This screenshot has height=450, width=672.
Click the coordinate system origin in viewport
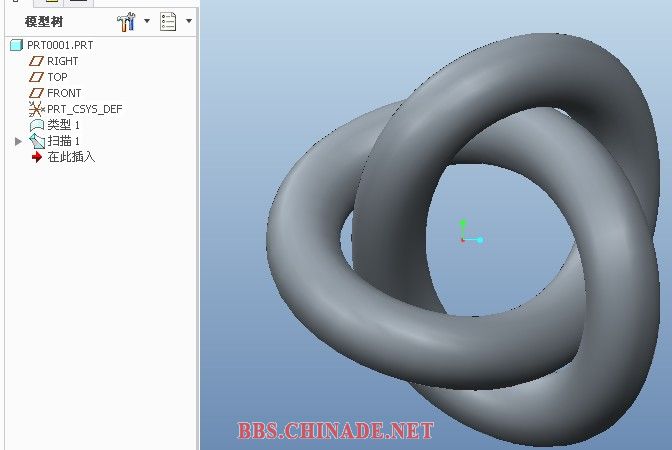[462, 239]
